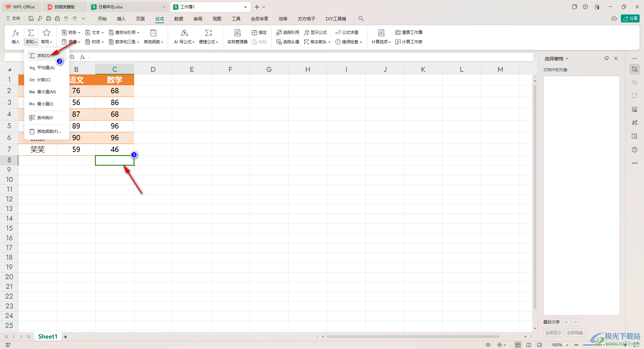The image size is (644, 349).
Task: Choose Sum (求和S) from the menu
Action: (x=47, y=56)
